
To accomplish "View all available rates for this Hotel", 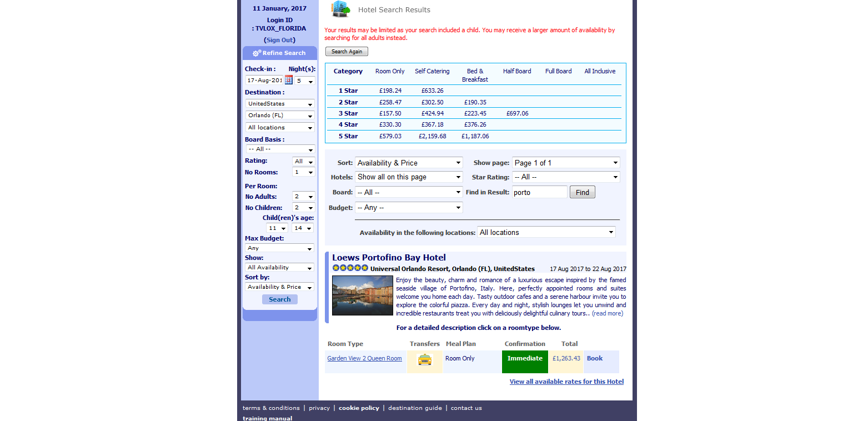I will 566,382.
